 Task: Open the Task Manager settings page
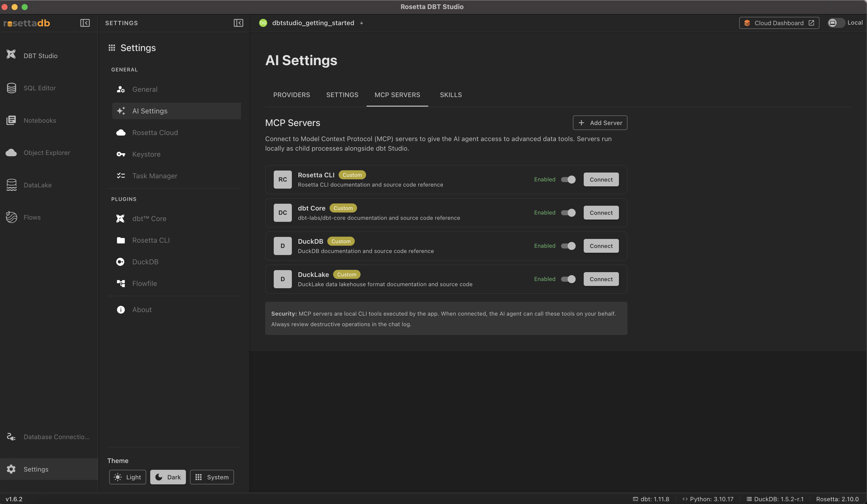[177, 176]
